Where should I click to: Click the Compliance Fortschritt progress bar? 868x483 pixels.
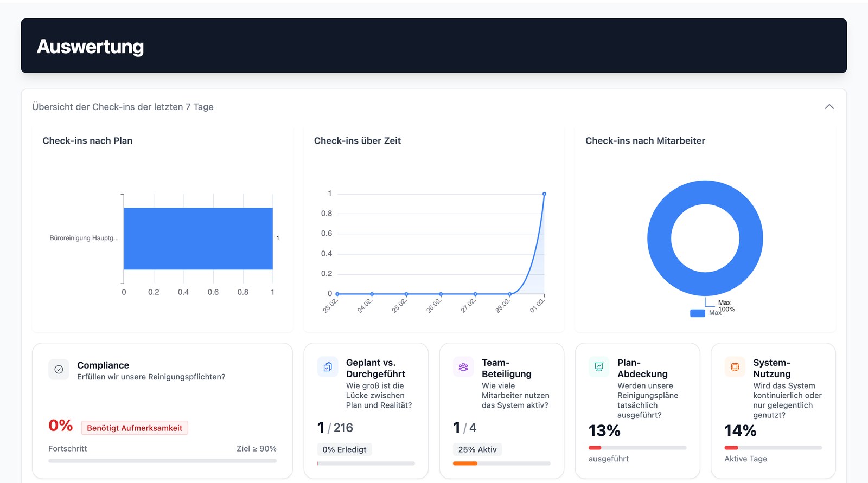pos(162,461)
